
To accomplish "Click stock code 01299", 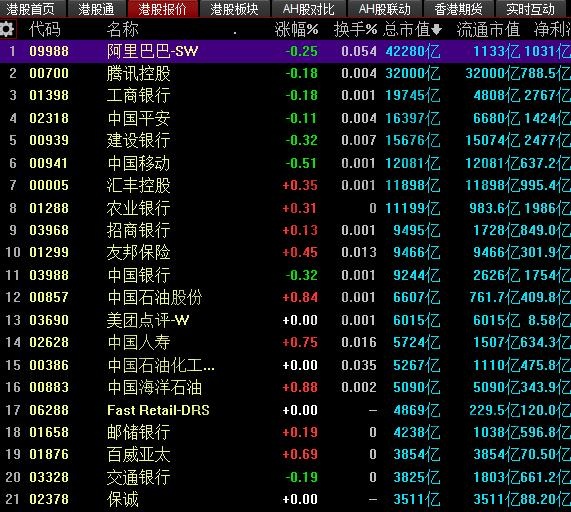I will (x=49, y=252).
